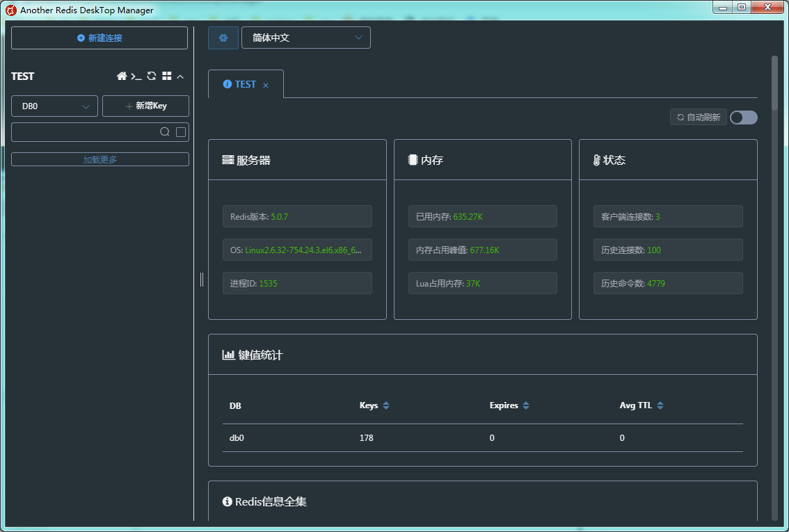
Task: Click the db0 table cell
Action: tap(237, 438)
